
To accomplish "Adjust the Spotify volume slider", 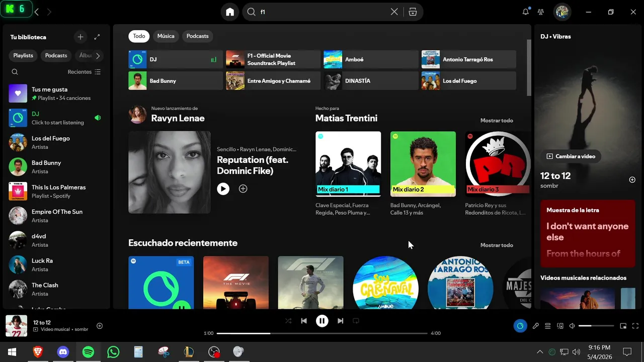I will pos(596,326).
